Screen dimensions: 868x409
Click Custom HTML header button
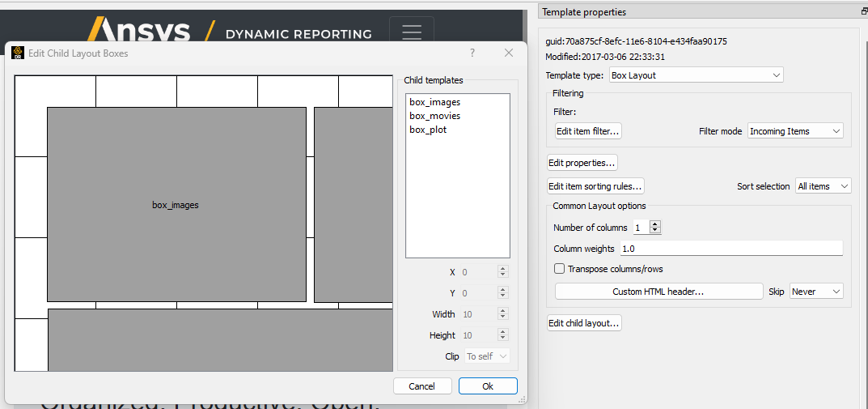point(658,292)
